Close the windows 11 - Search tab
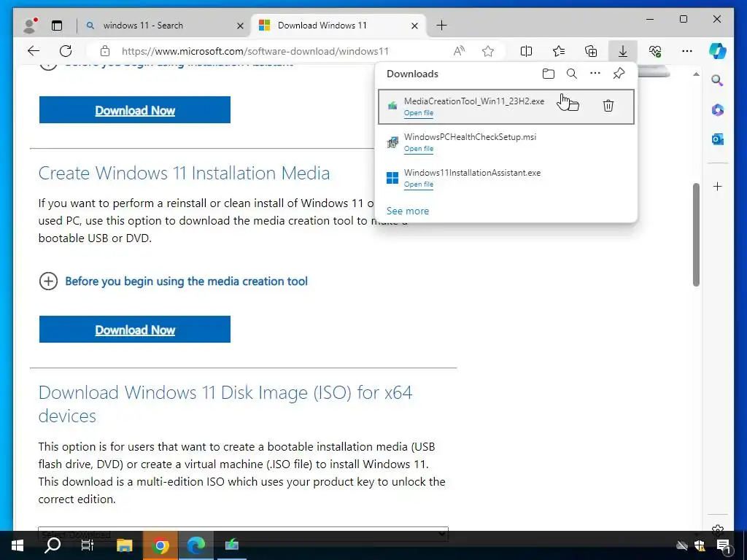This screenshot has height=560, width=747. coord(240,26)
